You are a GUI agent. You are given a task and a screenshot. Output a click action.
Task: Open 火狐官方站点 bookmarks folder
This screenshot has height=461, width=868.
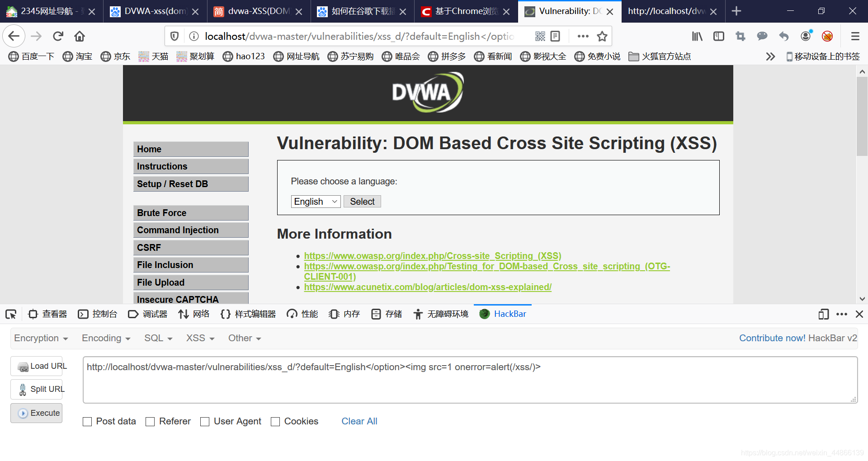tap(660, 56)
